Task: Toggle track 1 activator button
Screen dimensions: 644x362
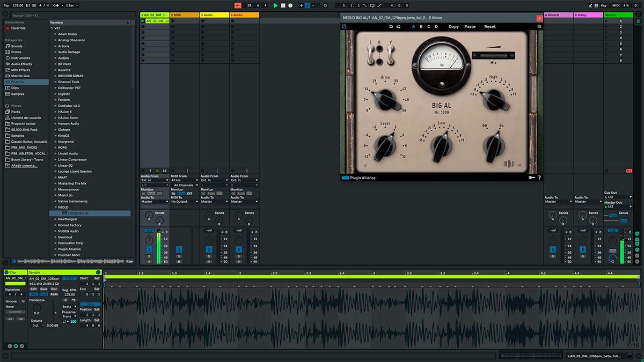Action: [149, 249]
